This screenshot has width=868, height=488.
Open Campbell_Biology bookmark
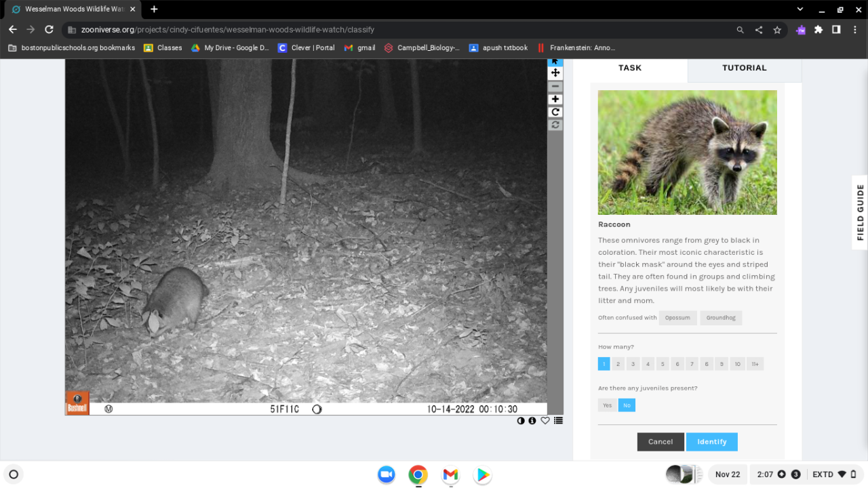pos(422,48)
